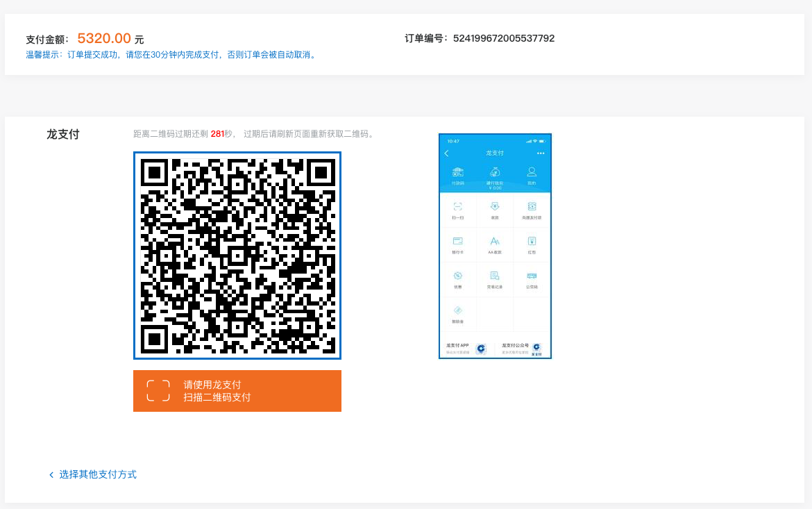Click the QR expiry countdown 281 seconds text
This screenshot has width=812, height=509.
254,134
